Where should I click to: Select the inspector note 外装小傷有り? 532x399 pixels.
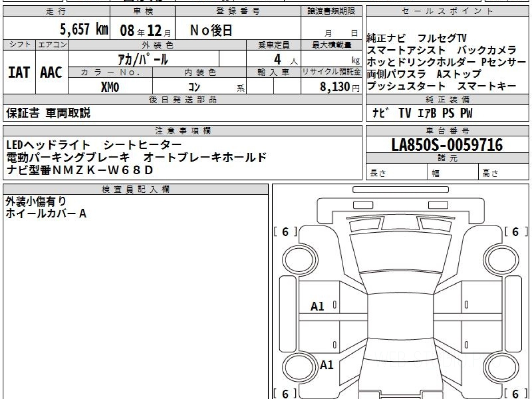[x=36, y=202]
